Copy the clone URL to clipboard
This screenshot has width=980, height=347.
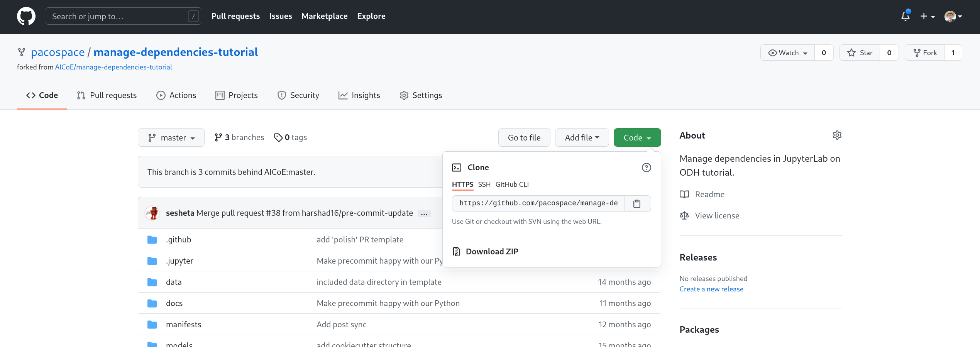click(x=637, y=203)
